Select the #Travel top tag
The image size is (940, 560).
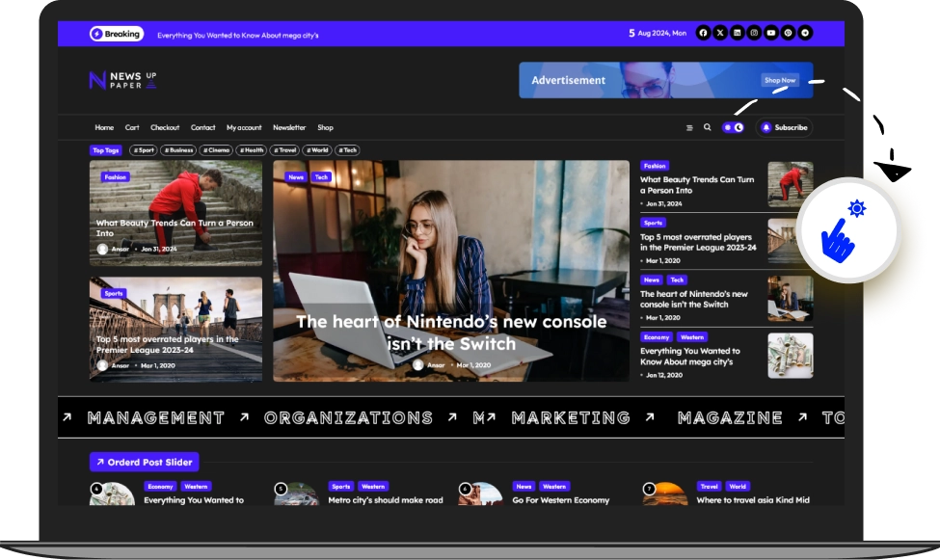pyautogui.click(x=284, y=150)
